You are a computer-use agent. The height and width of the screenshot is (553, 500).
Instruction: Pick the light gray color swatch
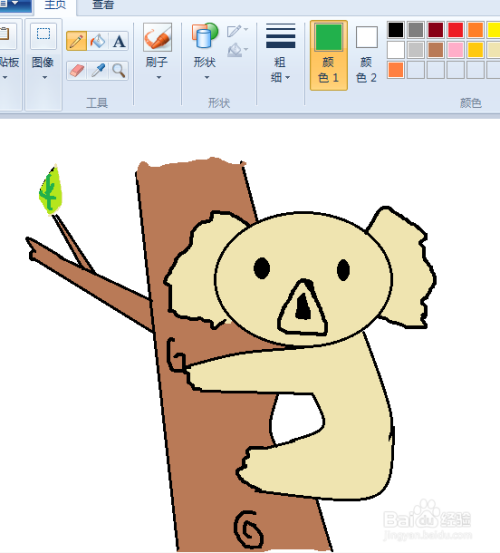(x=416, y=50)
